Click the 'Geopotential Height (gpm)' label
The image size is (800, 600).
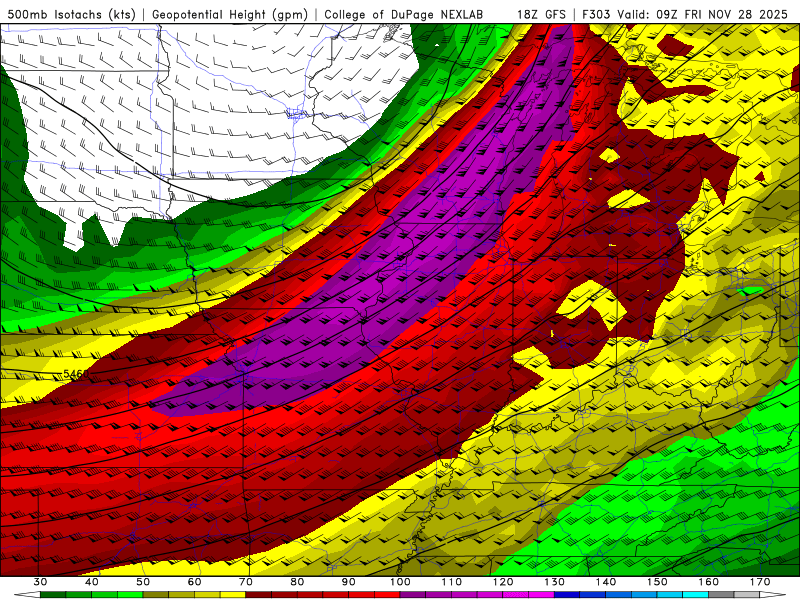pos(230,14)
